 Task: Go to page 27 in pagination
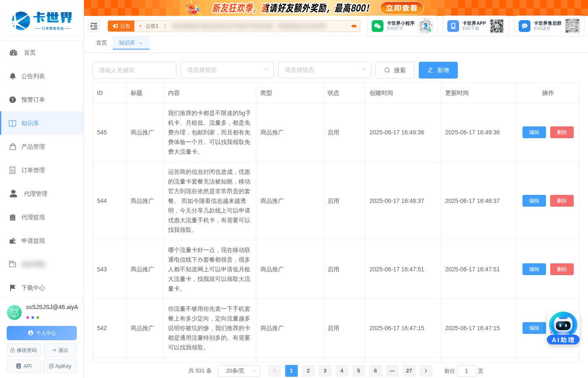[409, 371]
